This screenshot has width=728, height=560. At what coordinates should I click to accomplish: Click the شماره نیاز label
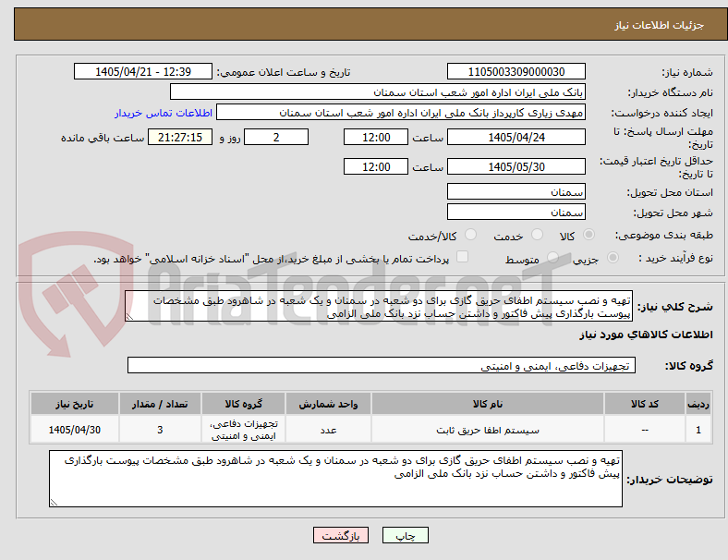(x=687, y=72)
